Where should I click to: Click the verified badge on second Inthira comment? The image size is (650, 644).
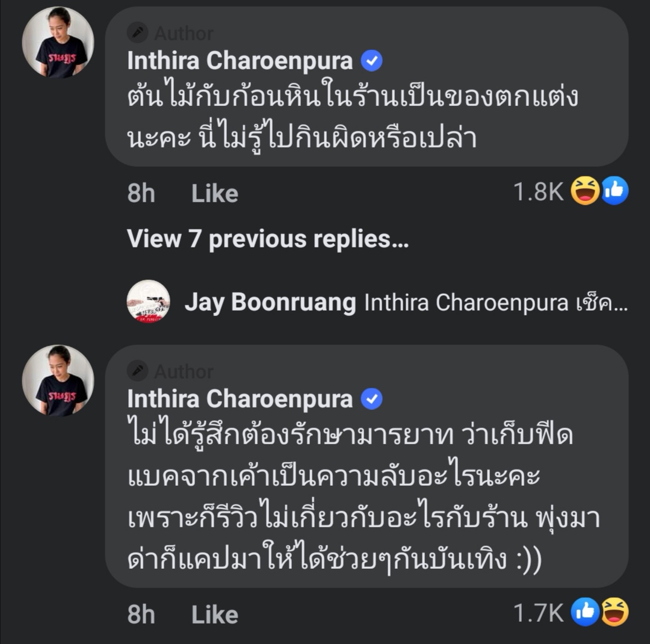coord(371,398)
